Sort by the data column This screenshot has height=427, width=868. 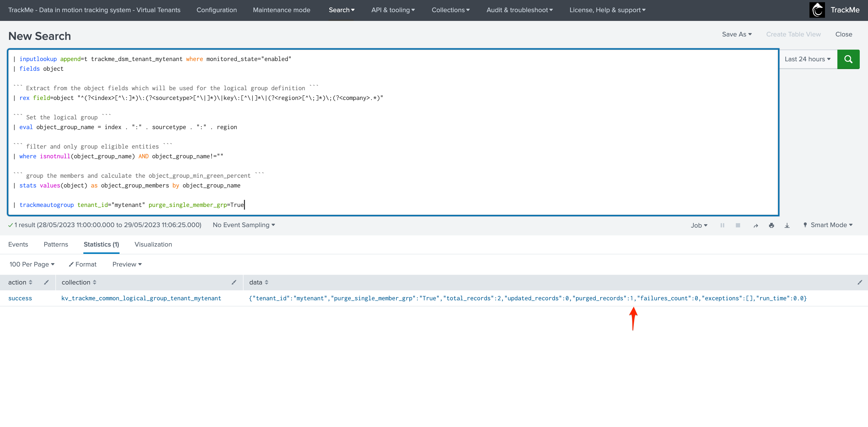tap(259, 282)
